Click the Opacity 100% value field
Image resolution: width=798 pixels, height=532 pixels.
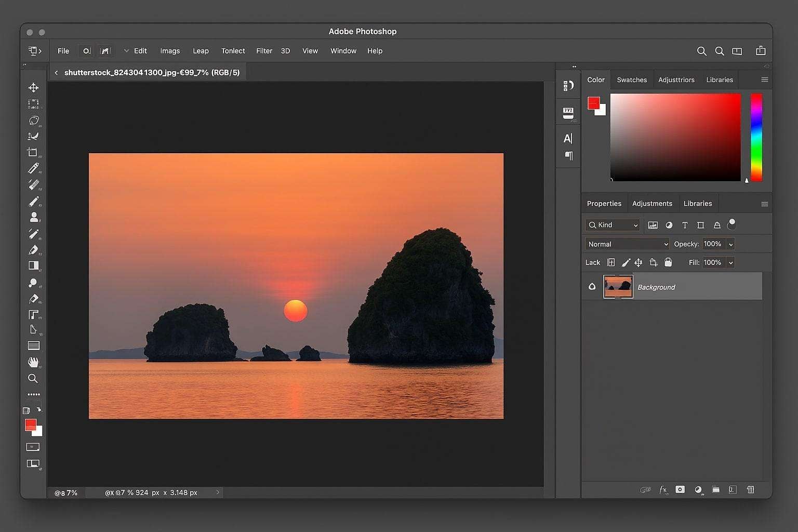tap(712, 244)
